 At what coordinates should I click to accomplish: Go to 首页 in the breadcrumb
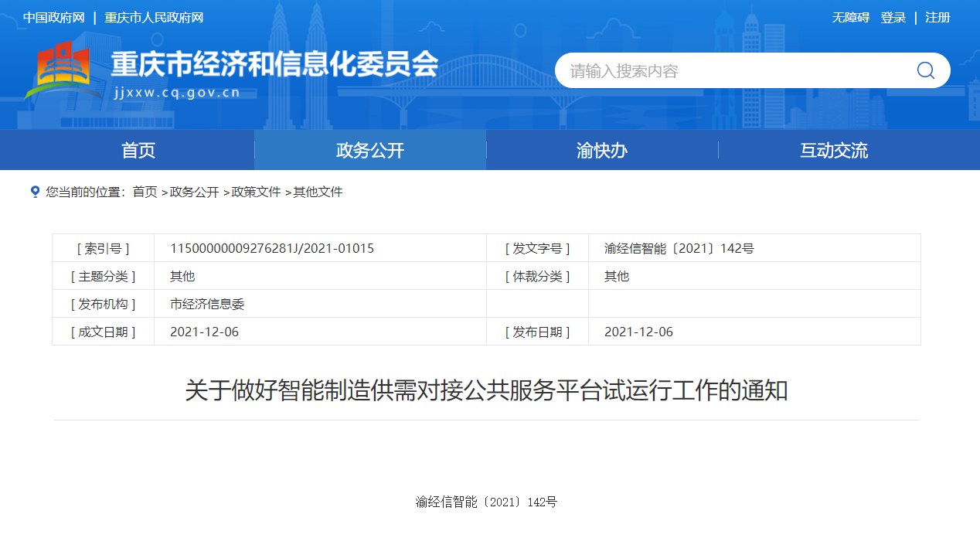tap(145, 192)
